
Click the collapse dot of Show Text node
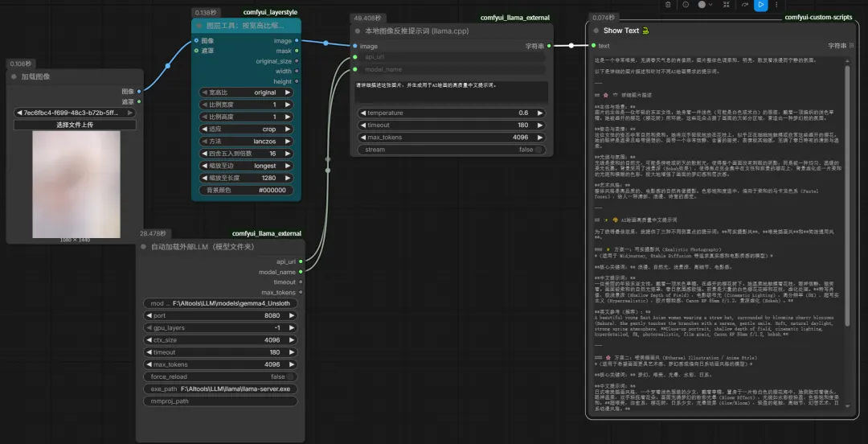[595, 31]
